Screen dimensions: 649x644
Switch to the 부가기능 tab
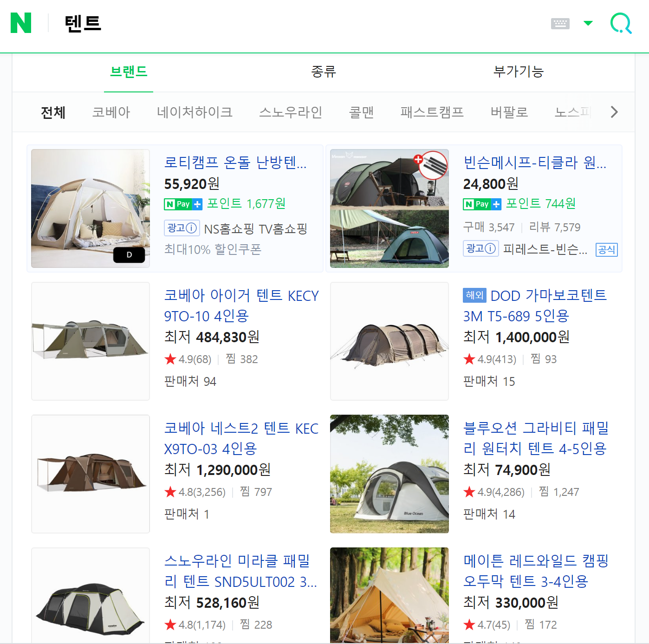point(519,72)
